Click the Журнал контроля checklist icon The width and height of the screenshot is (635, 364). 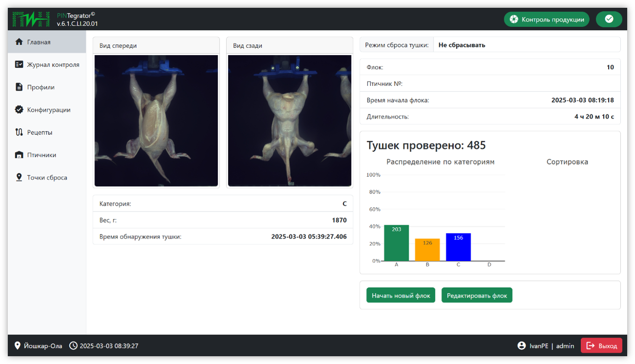pos(19,64)
